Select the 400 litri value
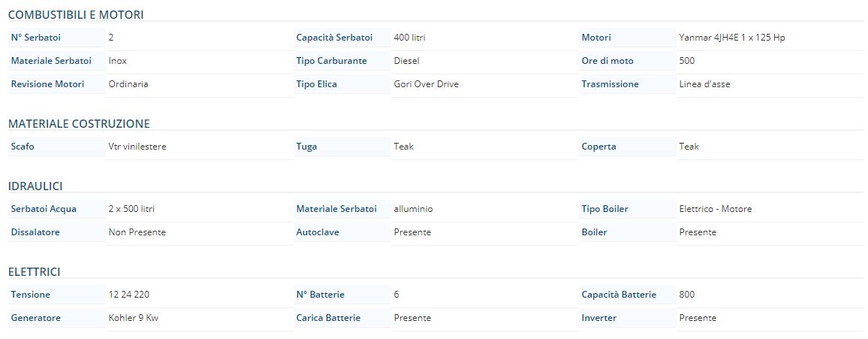 (x=410, y=38)
